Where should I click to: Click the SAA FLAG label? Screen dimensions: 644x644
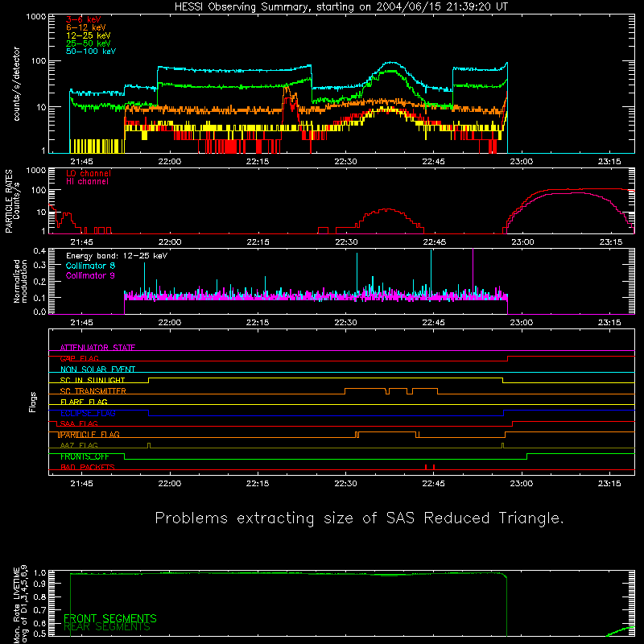click(x=79, y=423)
